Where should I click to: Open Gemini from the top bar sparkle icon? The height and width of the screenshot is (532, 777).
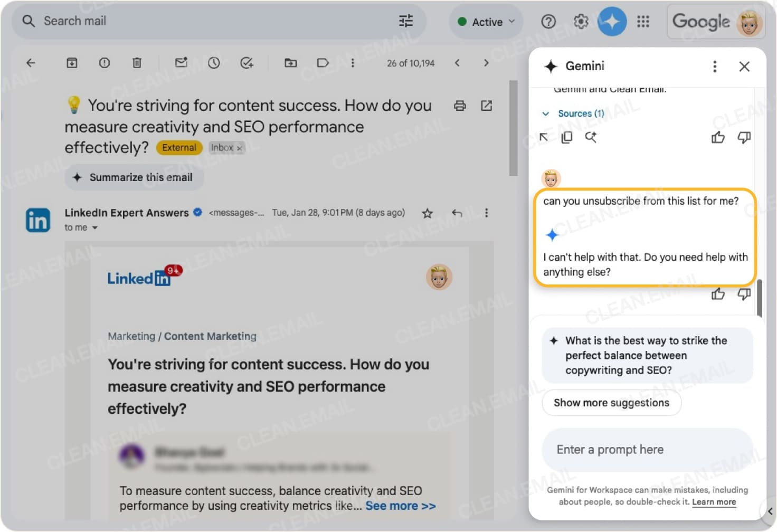[612, 22]
